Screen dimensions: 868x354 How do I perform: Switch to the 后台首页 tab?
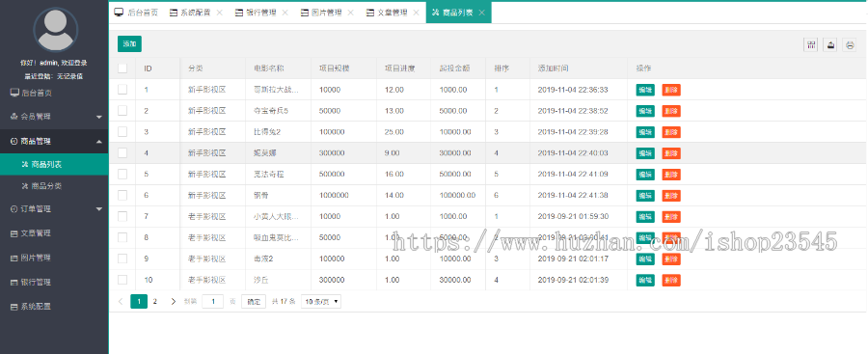(136, 13)
